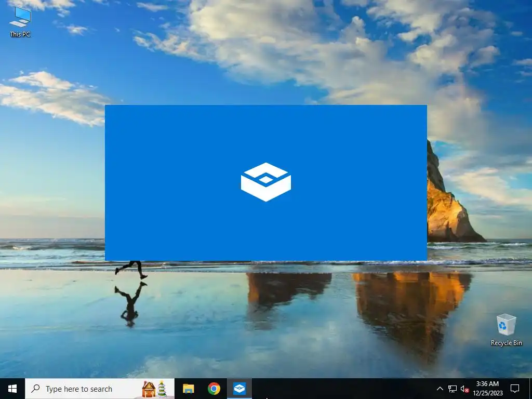Open the network status tray icon
Screen dimensions: 532x399
[x=453, y=389]
